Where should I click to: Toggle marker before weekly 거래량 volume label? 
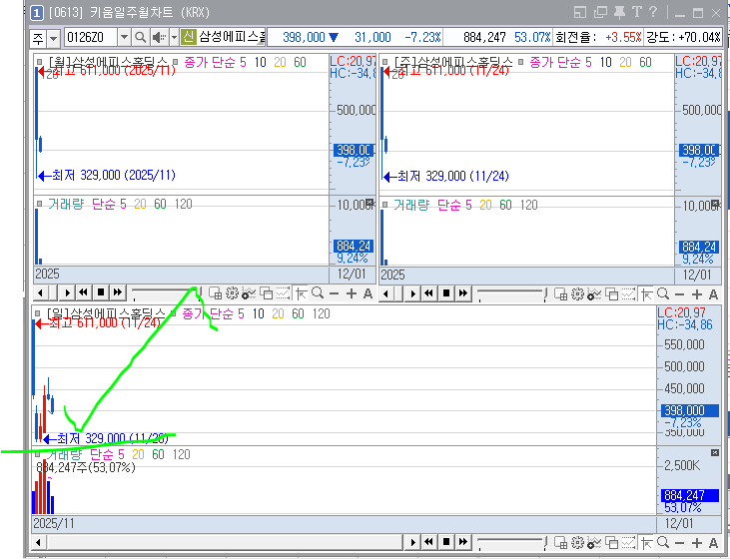click(x=385, y=205)
